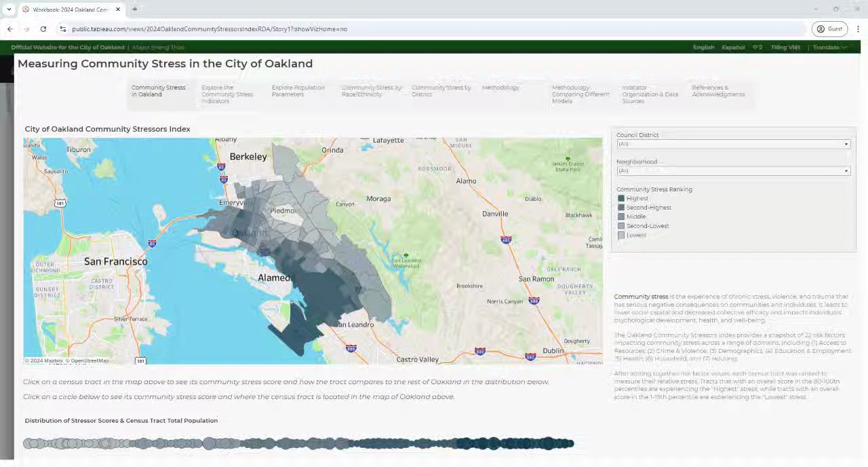Screen dimensions: 868x467
Task: Open Community Stress by Race/Ethnicity tab
Action: (372, 94)
